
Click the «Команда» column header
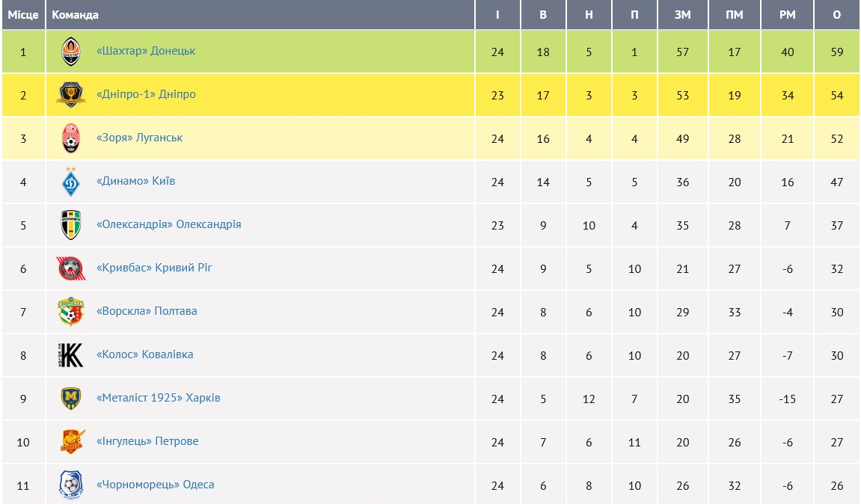pyautogui.click(x=75, y=15)
